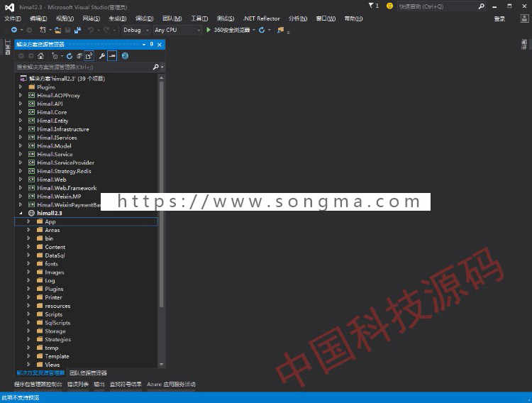This screenshot has height=403, width=532.
Task: Expand the top Plugins solution folder
Action: [21, 87]
